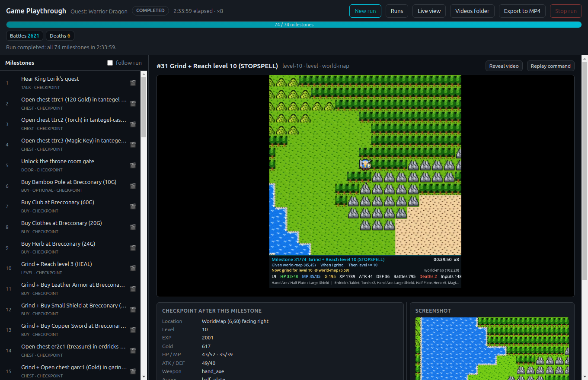Open clip icon for Buy Leather Armor milestone
This screenshot has height=380, width=588.
click(133, 289)
